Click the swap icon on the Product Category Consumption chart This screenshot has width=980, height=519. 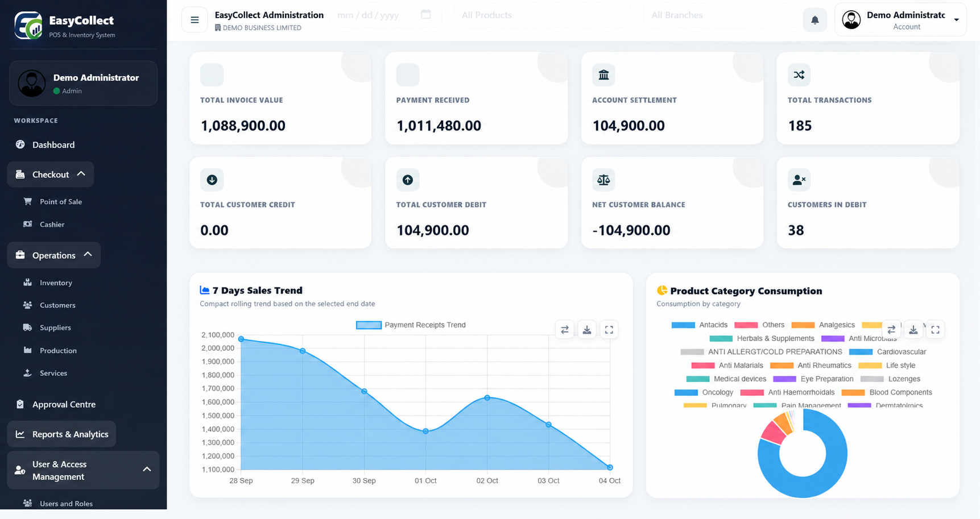[891, 330]
